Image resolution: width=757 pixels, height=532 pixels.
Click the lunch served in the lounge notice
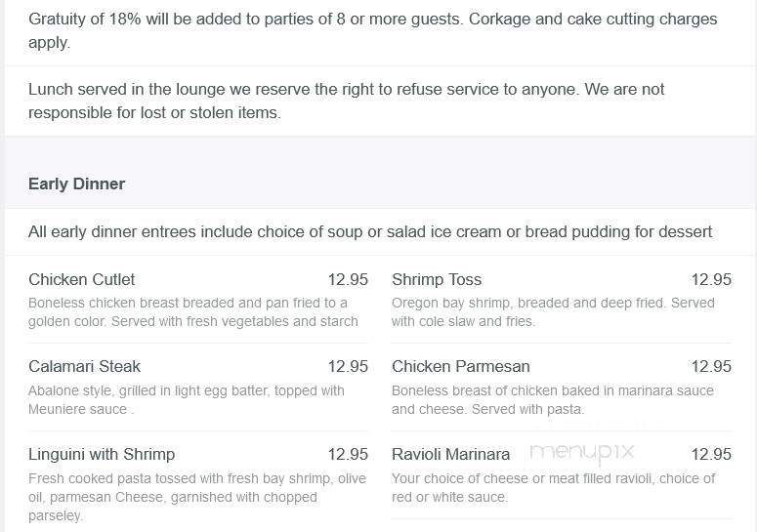346,101
